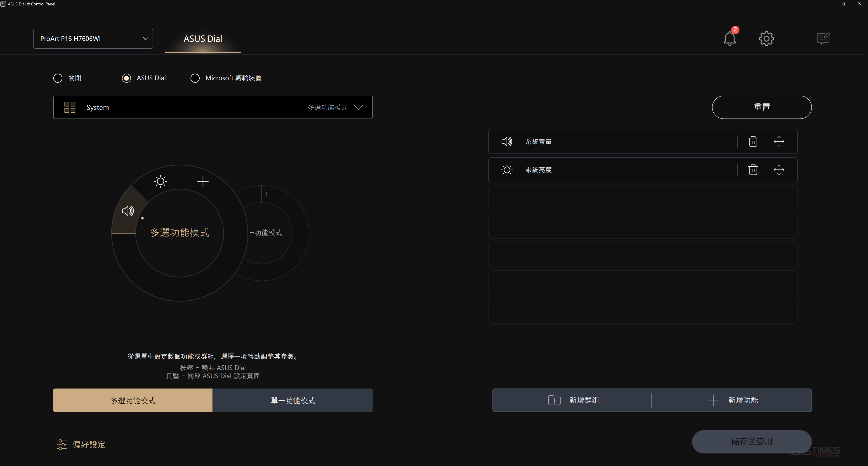Select the 多選功能模式 tab at bottom
Viewport: 868px width, 466px height.
133,400
